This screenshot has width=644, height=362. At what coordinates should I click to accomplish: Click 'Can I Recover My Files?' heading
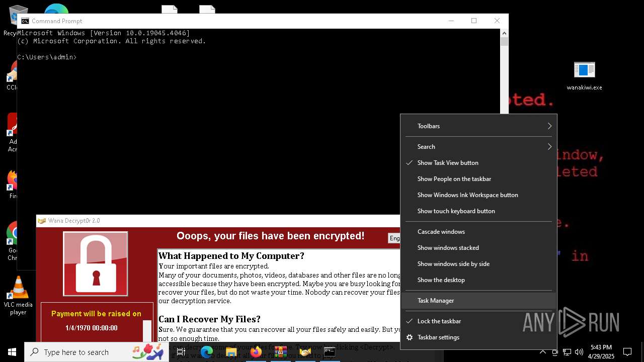coord(209,319)
